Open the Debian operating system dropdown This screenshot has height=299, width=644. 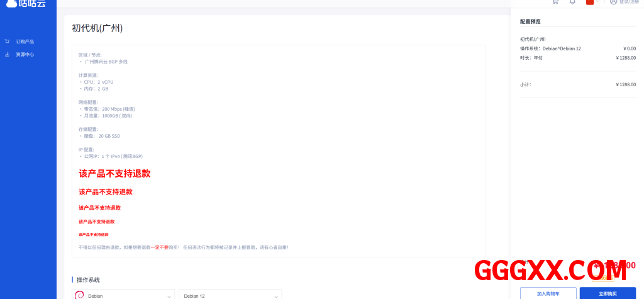123,295
